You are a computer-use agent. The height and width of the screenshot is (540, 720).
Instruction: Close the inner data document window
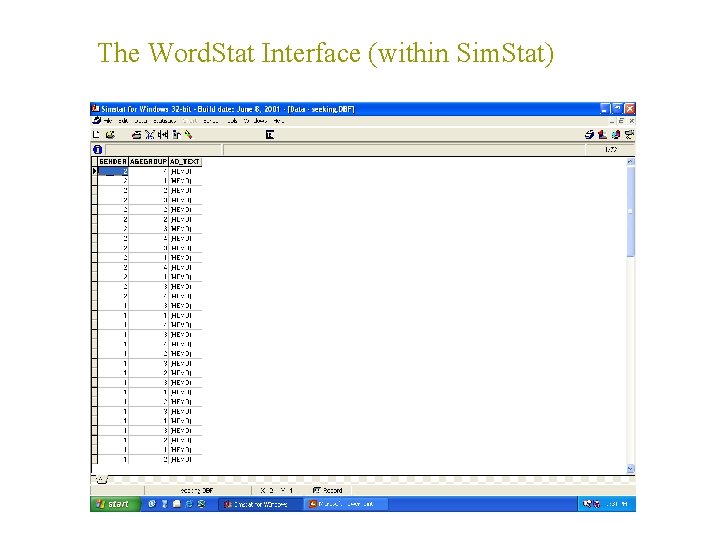pyautogui.click(x=631, y=121)
